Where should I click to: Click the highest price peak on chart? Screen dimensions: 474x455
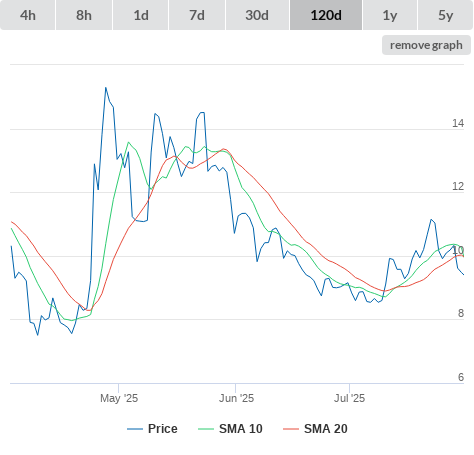coord(106,88)
